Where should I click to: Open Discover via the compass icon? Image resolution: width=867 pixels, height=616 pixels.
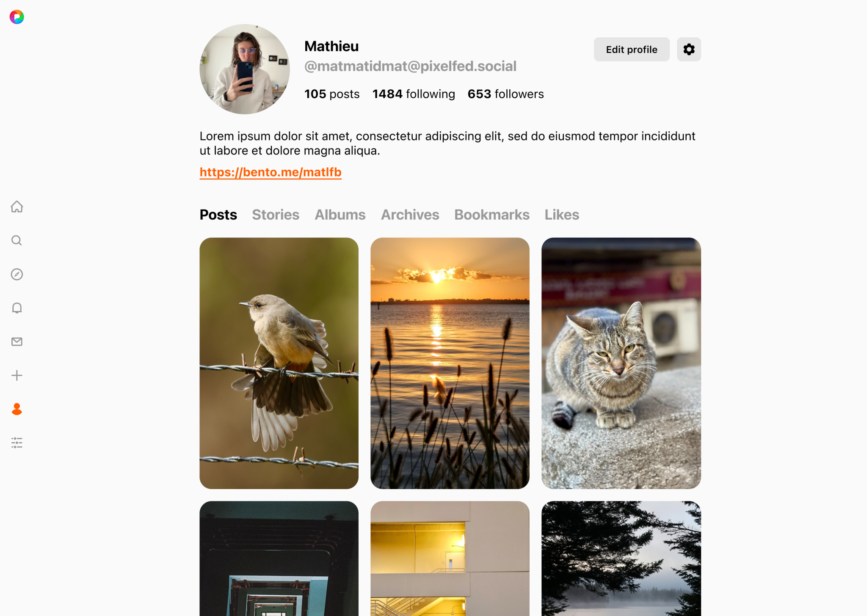click(17, 274)
